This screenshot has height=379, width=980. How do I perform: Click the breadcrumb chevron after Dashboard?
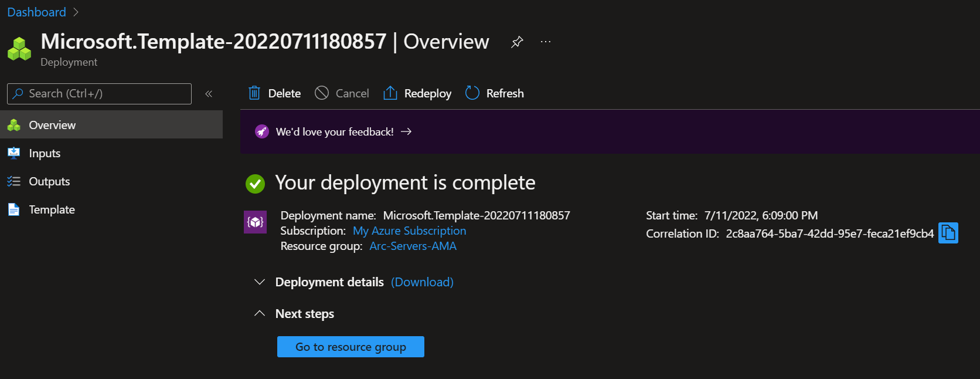76,12
